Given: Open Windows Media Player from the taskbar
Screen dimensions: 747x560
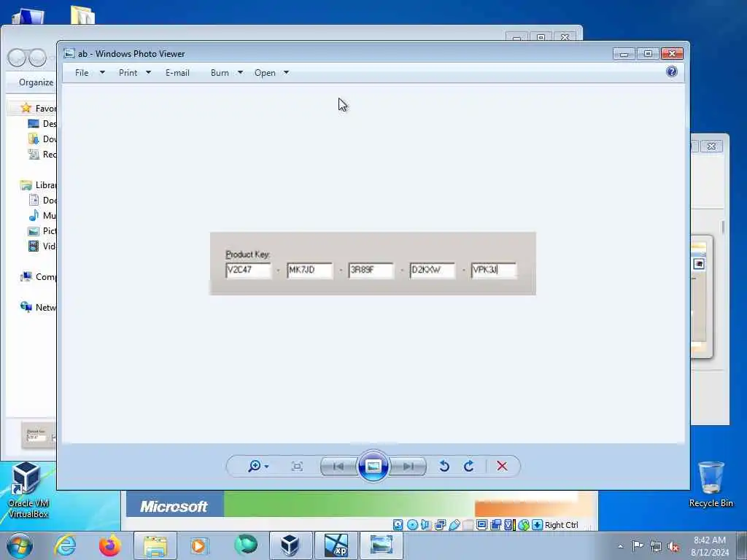Looking at the screenshot, I should [198, 545].
